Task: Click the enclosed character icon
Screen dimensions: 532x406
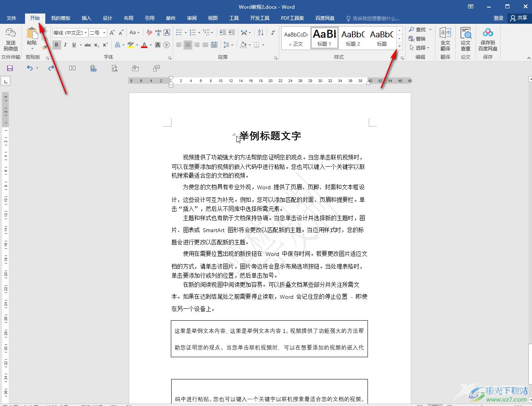Action: pyautogui.click(x=166, y=45)
